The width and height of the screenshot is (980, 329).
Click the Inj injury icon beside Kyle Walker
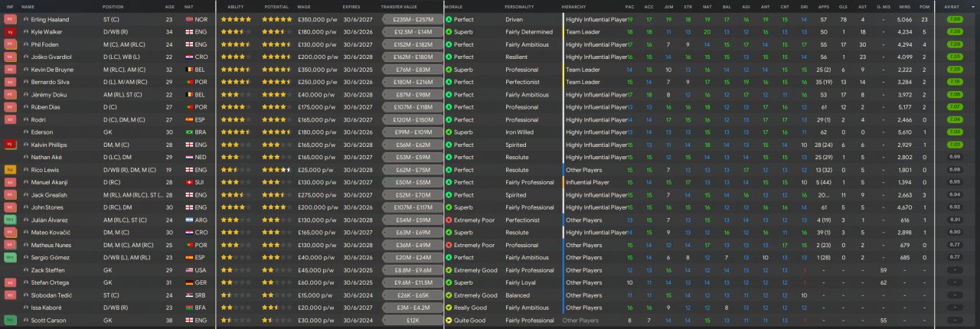tap(10, 32)
